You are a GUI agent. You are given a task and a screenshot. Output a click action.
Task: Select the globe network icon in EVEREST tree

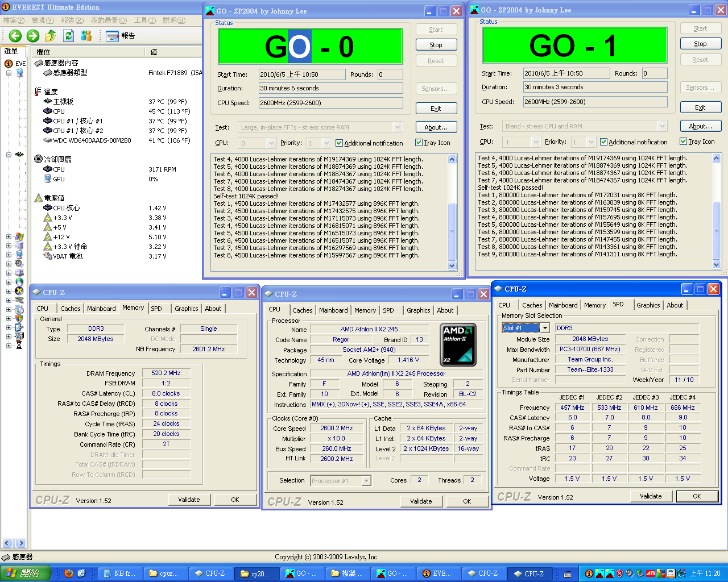(x=19, y=282)
